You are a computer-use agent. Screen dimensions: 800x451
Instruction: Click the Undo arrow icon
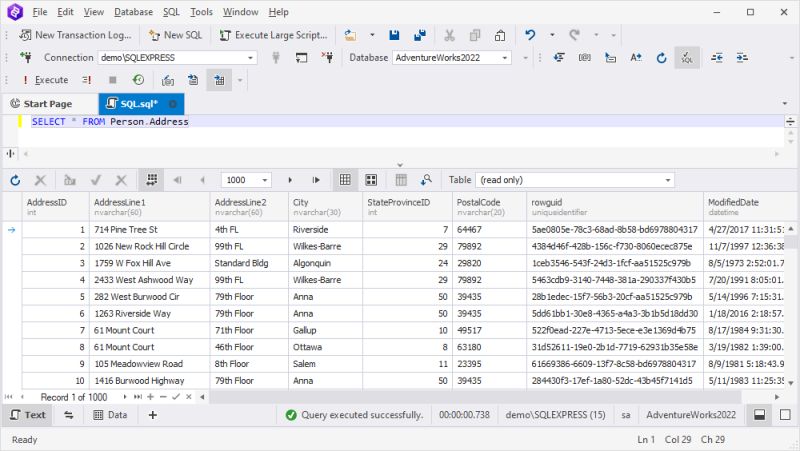click(x=530, y=35)
